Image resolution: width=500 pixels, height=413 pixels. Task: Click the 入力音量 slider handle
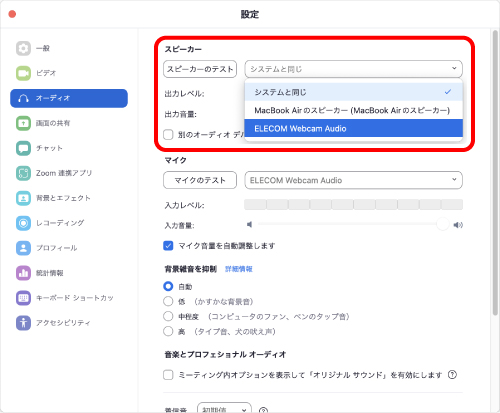tap(443, 224)
